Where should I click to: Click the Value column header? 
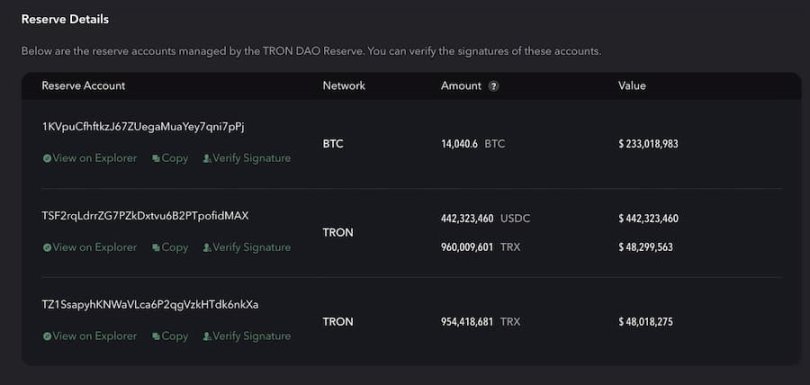632,86
